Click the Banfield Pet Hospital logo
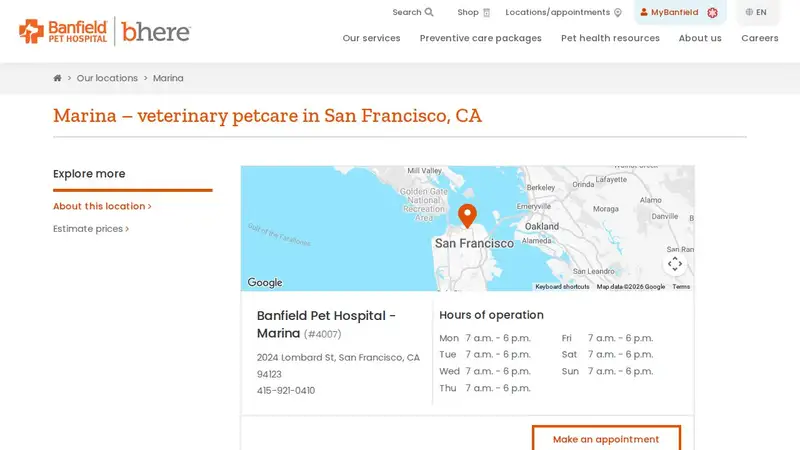Viewport: 800px width, 450px height. click(x=63, y=31)
